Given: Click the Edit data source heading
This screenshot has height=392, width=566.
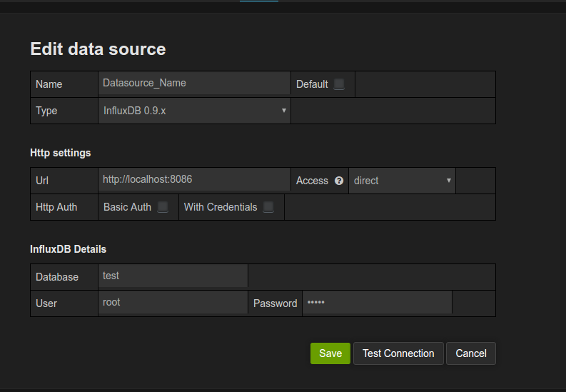Looking at the screenshot, I should 98,49.
